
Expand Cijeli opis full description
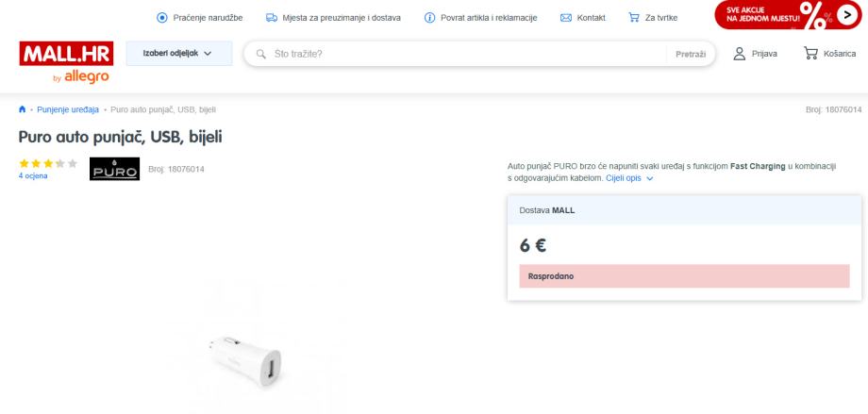coord(629,177)
